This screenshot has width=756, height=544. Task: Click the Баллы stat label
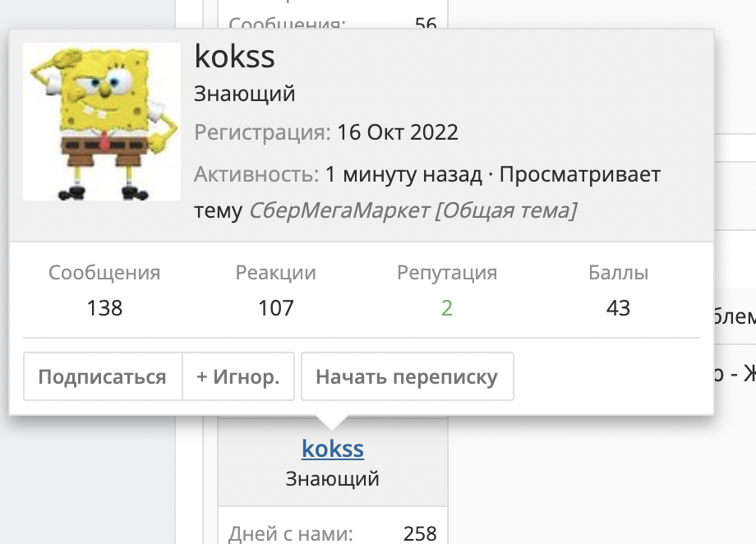pos(618,273)
